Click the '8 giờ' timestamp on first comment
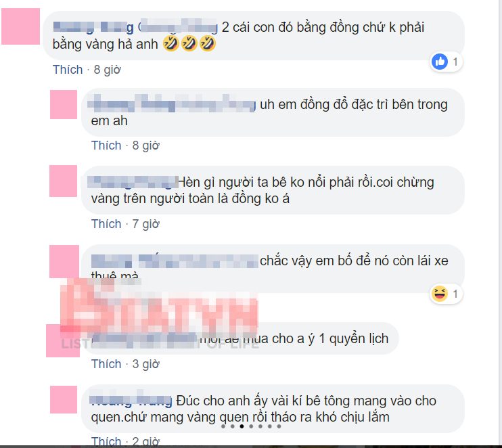 coord(108,70)
